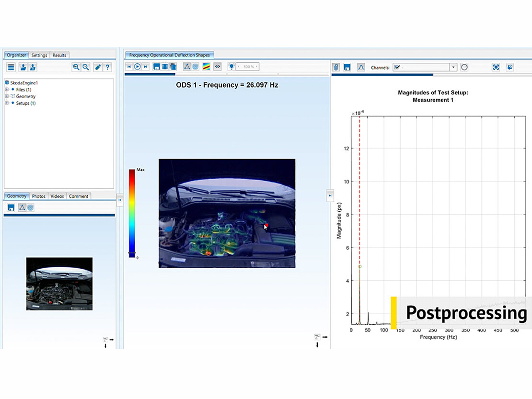Select Setups (1) in the project tree
Image resolution: width=532 pixels, height=399 pixels.
click(x=26, y=103)
